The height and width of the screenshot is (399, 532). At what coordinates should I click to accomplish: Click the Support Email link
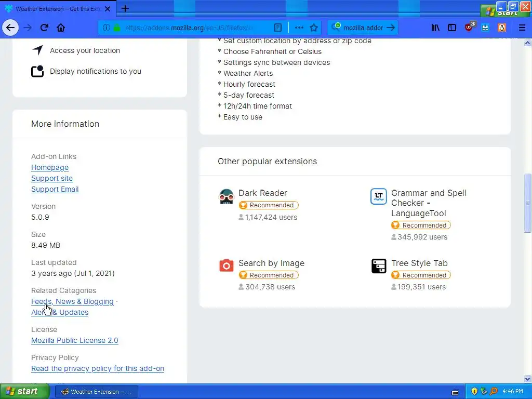55,189
